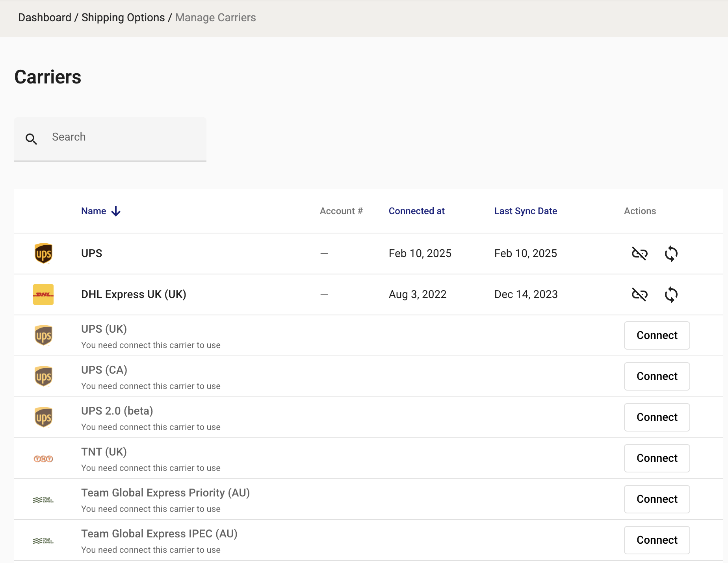Toggle sort arrow next to Name
Image resolution: width=728 pixels, height=563 pixels.
pyautogui.click(x=116, y=211)
